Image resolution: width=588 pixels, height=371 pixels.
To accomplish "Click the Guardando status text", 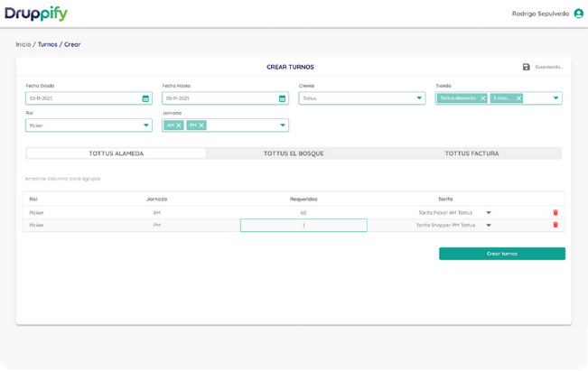I will [x=549, y=67].
